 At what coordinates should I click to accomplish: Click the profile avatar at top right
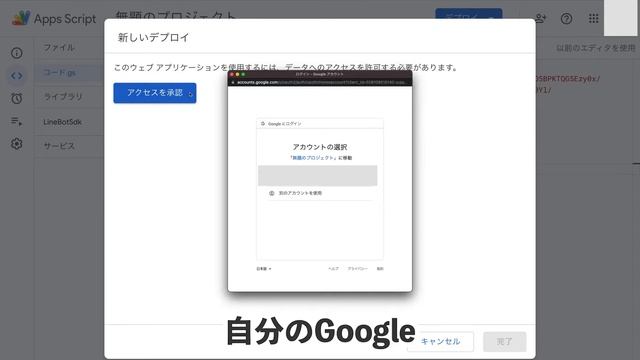pos(620,18)
